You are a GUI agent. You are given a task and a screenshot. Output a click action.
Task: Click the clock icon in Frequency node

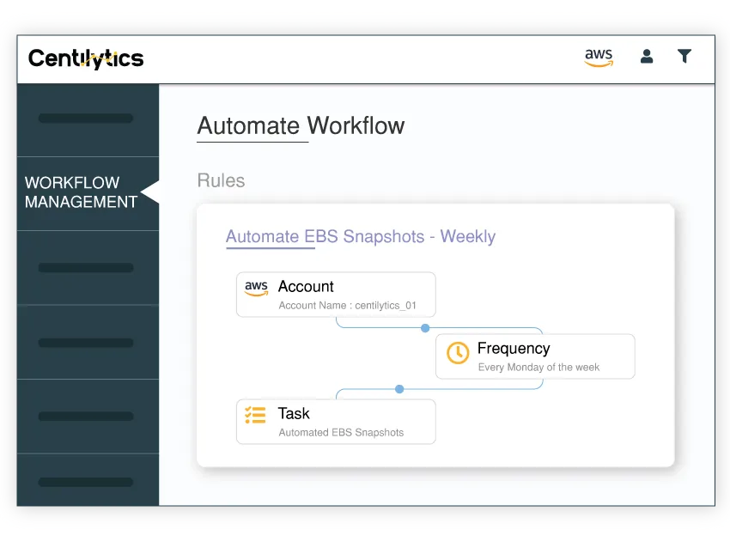click(458, 353)
